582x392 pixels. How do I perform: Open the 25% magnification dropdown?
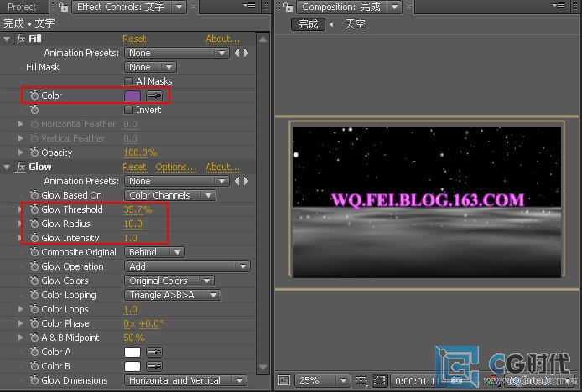(322, 380)
